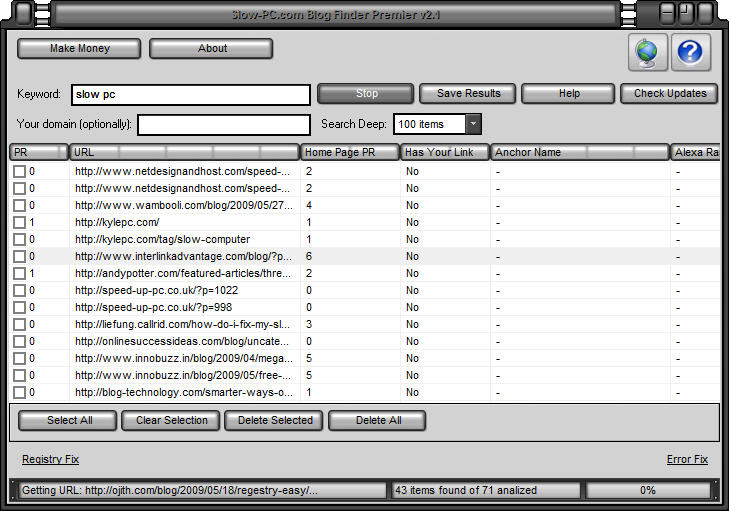
Task: Check the box for andypotter.com row
Action: pyautogui.click(x=19, y=273)
